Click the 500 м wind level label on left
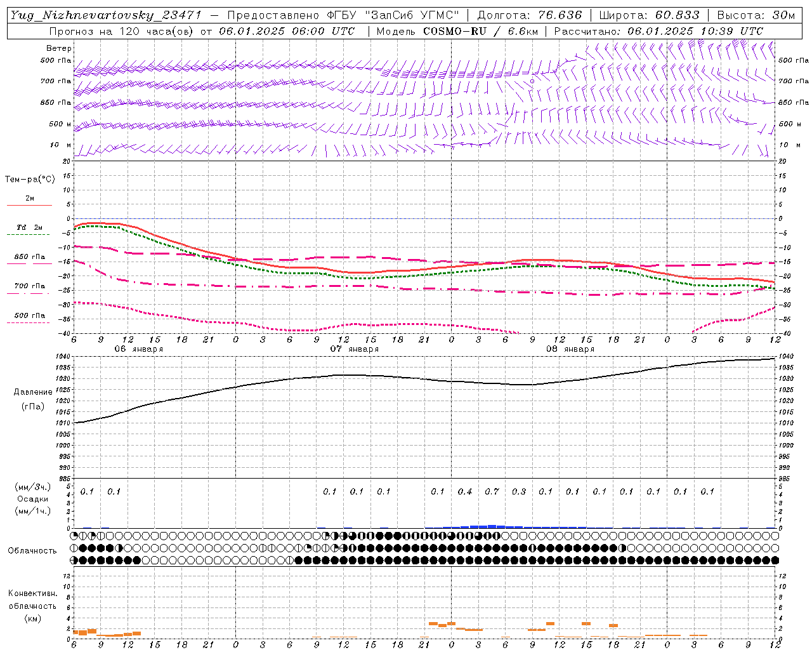 pyautogui.click(x=61, y=124)
